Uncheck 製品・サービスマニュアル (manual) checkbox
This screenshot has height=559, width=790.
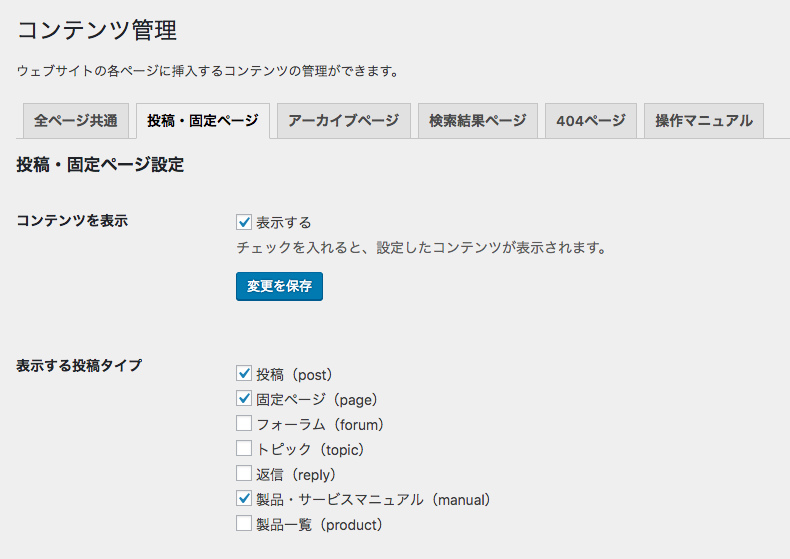click(244, 499)
